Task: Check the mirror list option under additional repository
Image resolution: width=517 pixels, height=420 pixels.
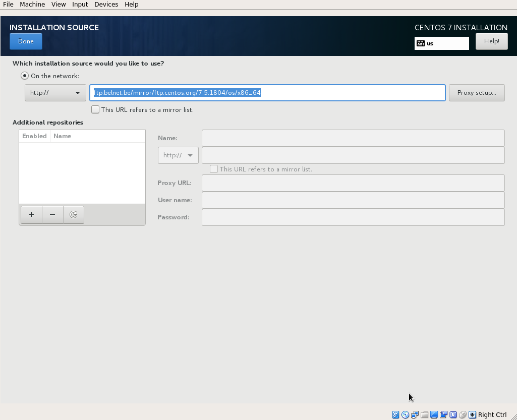Action: point(213,168)
